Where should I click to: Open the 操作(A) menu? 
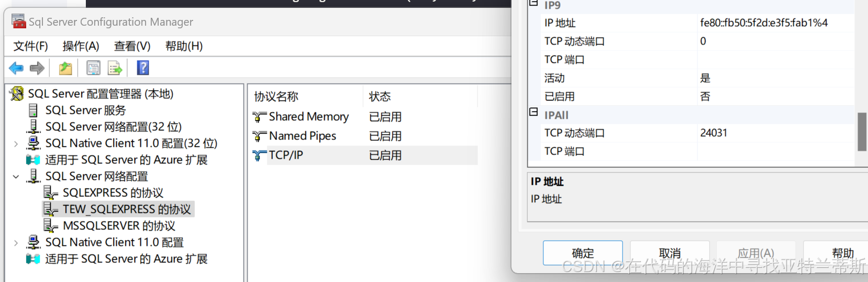pyautogui.click(x=81, y=46)
